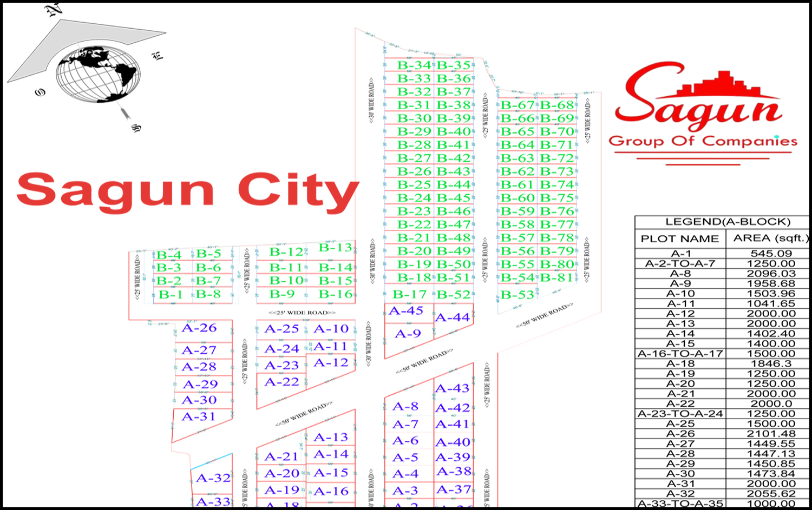Click blue plot label A-8 on the map
The image size is (812, 510).
pos(405,406)
